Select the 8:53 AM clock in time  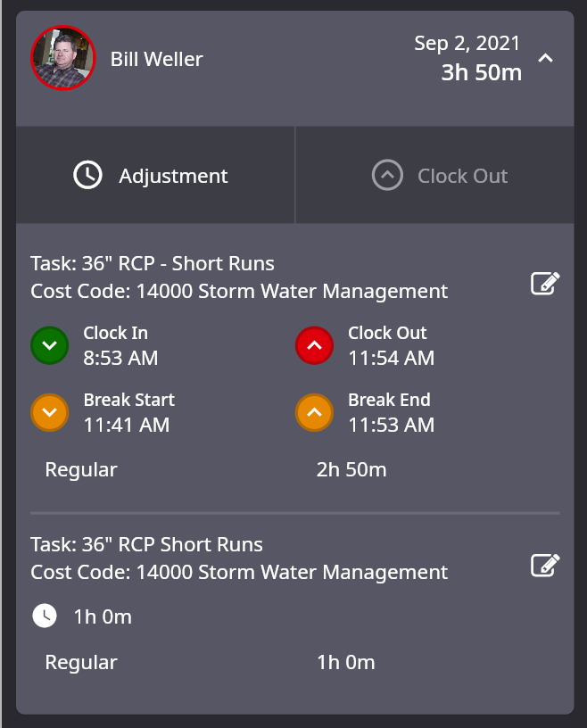tap(120, 358)
